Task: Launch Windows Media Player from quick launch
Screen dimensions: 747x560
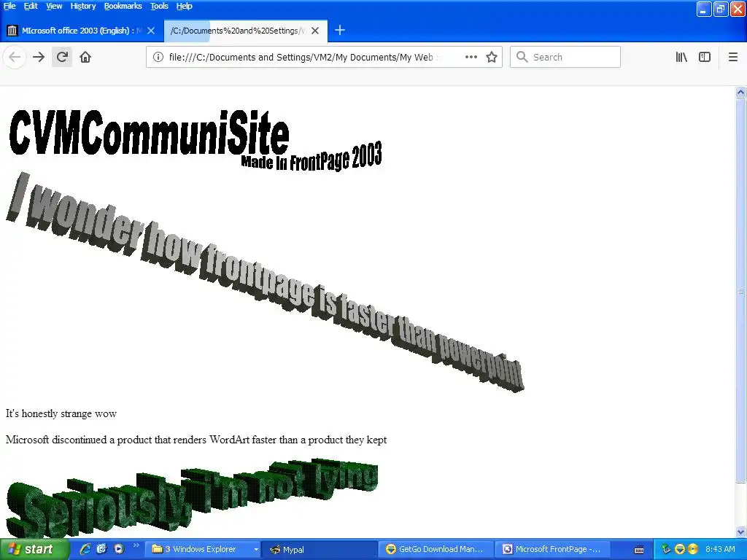Action: click(x=119, y=549)
